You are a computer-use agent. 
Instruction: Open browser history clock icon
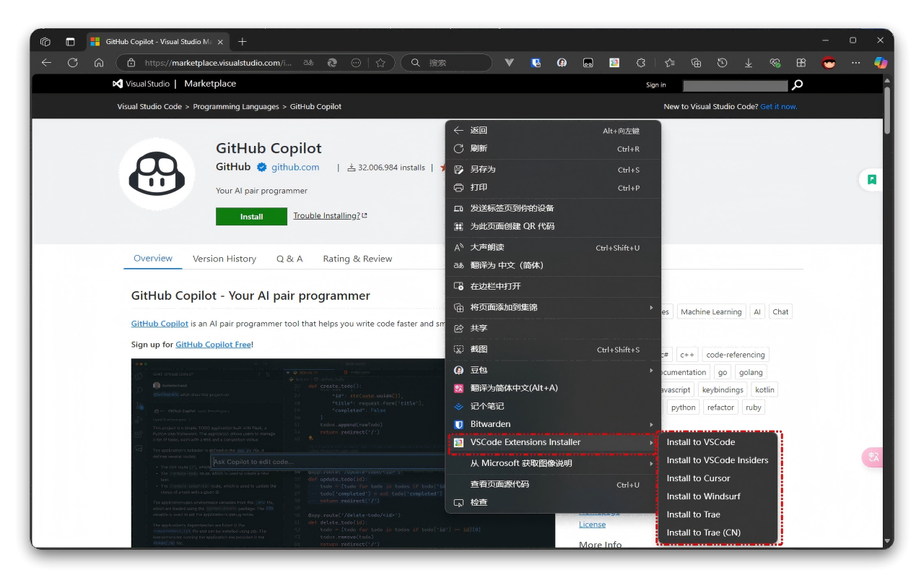(x=722, y=63)
